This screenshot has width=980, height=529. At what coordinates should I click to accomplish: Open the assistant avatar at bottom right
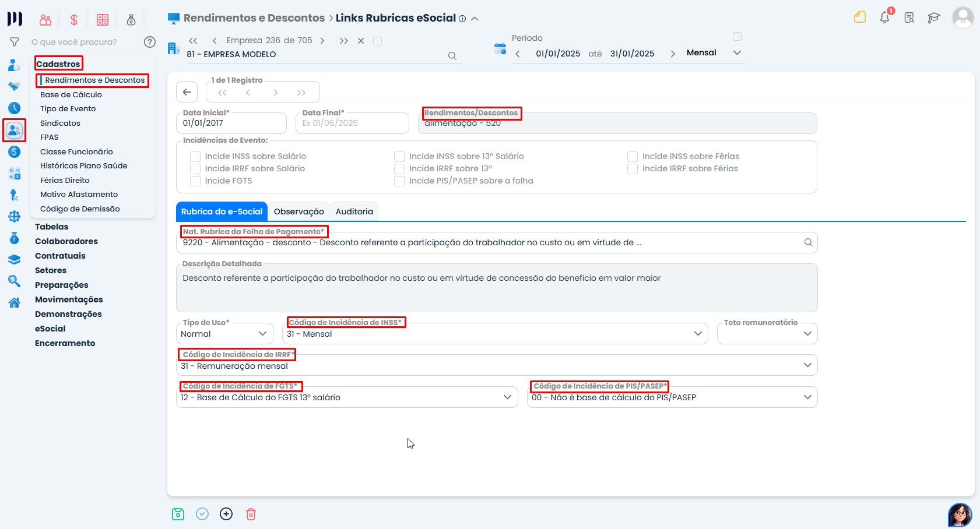pos(960,515)
